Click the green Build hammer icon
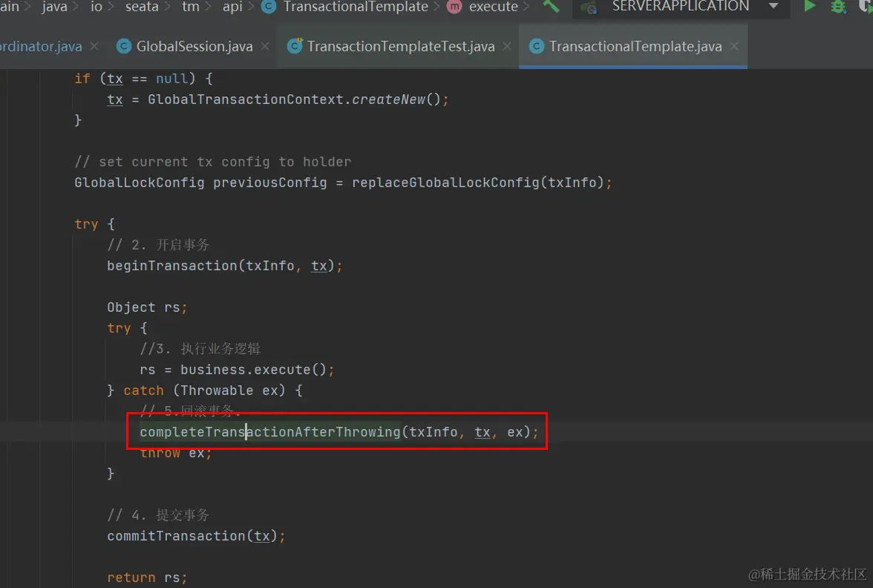The width and height of the screenshot is (873, 588). (x=551, y=6)
